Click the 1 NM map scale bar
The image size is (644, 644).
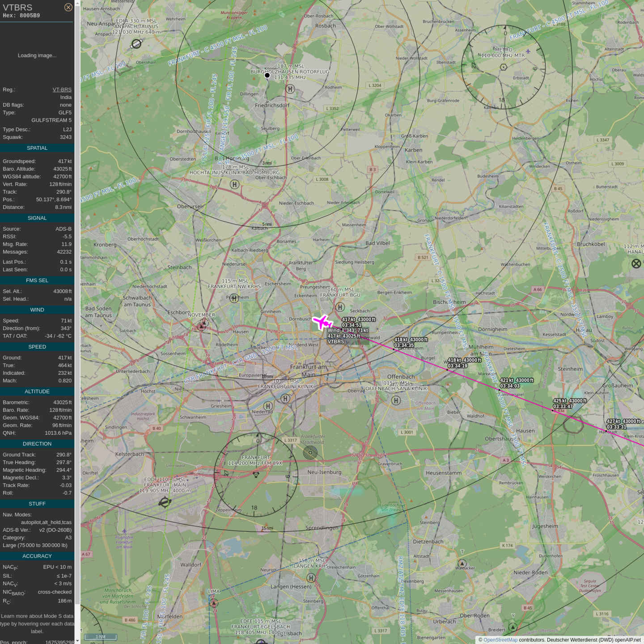[x=101, y=636]
